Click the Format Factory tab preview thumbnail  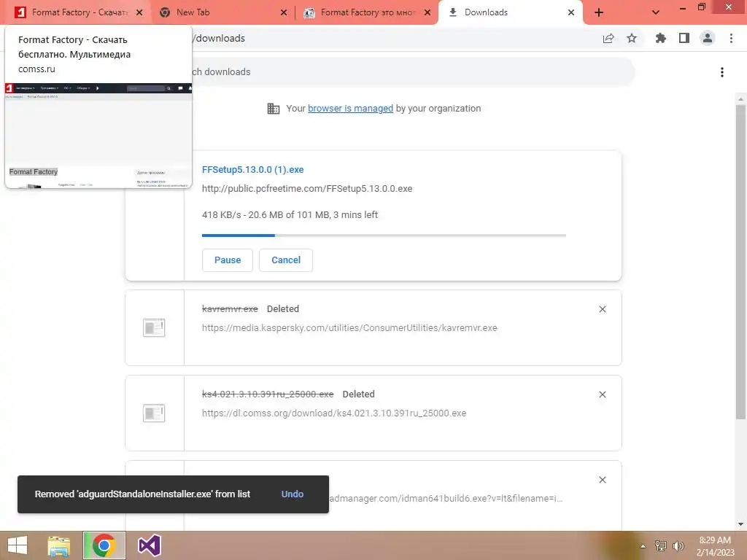click(98, 135)
